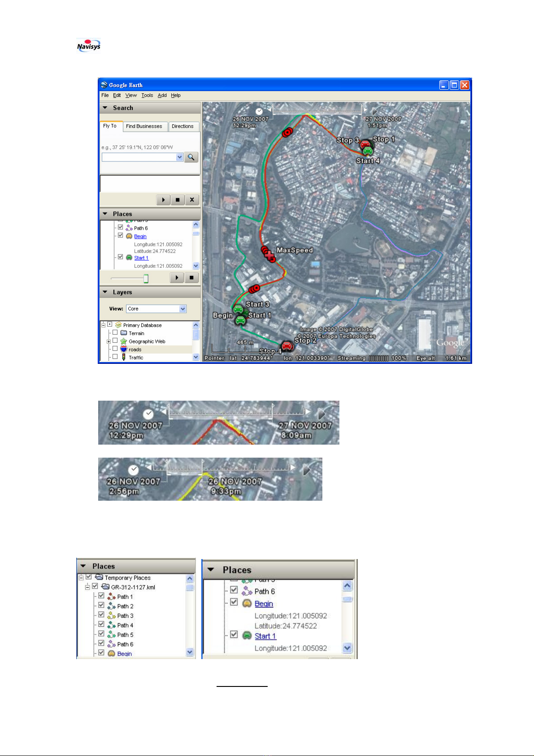Click the red car marker between Stop 3 and Stop 1

[x=366, y=144]
